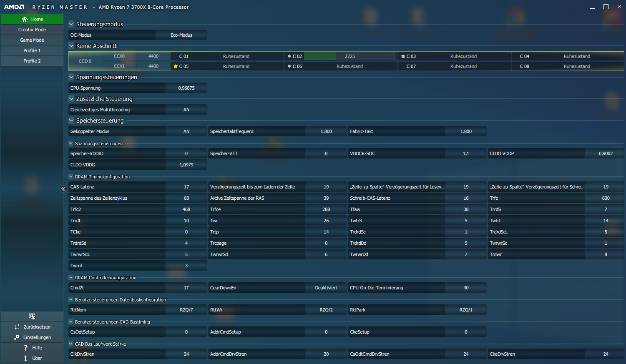Click RttWr value RZQ/2
The height and width of the screenshot is (364, 626).
[x=326, y=310]
